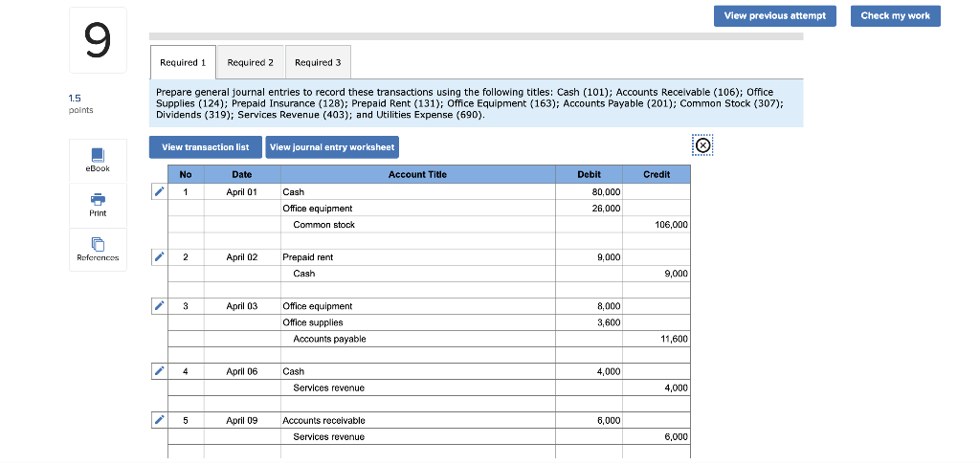Viewport: 980px width, 465px height.
Task: Select the April 02 date cell
Action: 242,256
